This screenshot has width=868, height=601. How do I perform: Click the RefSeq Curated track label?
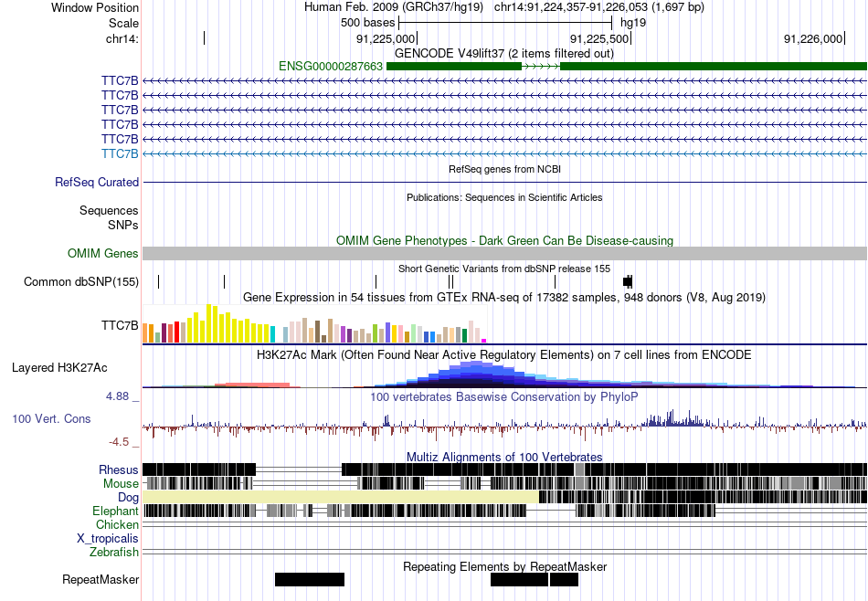[97, 182]
